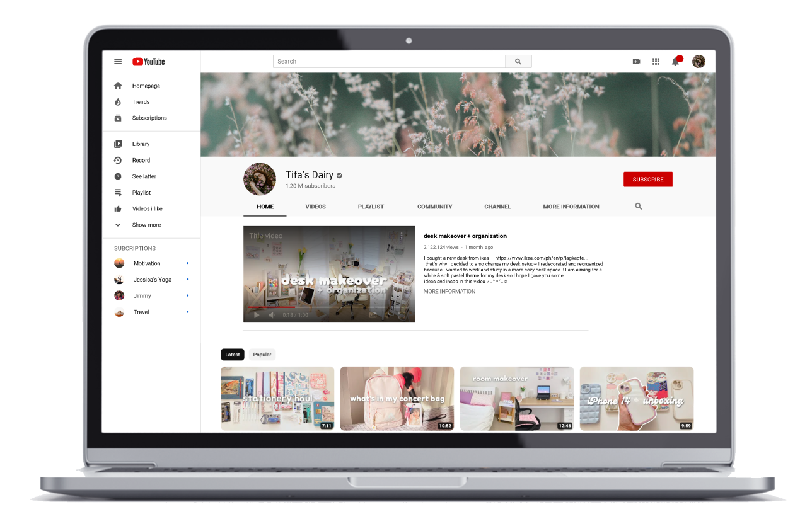Mute the featured video volume
Image resolution: width=812 pixels, height=519 pixels.
pyautogui.click(x=272, y=315)
